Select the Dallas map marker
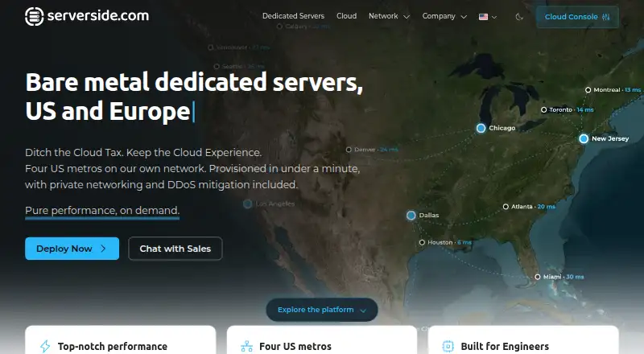The image size is (644, 354). coord(411,215)
